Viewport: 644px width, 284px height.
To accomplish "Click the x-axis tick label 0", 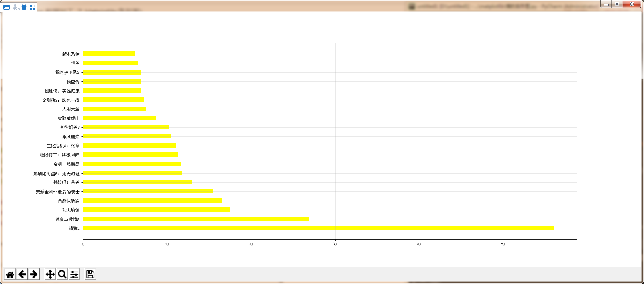I will tap(83, 244).
